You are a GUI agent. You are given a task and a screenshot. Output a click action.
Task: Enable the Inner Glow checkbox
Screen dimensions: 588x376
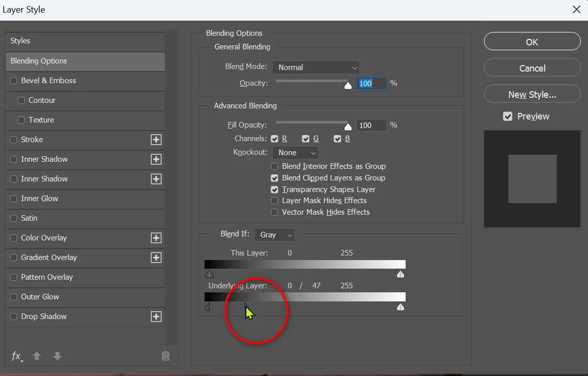click(x=14, y=199)
